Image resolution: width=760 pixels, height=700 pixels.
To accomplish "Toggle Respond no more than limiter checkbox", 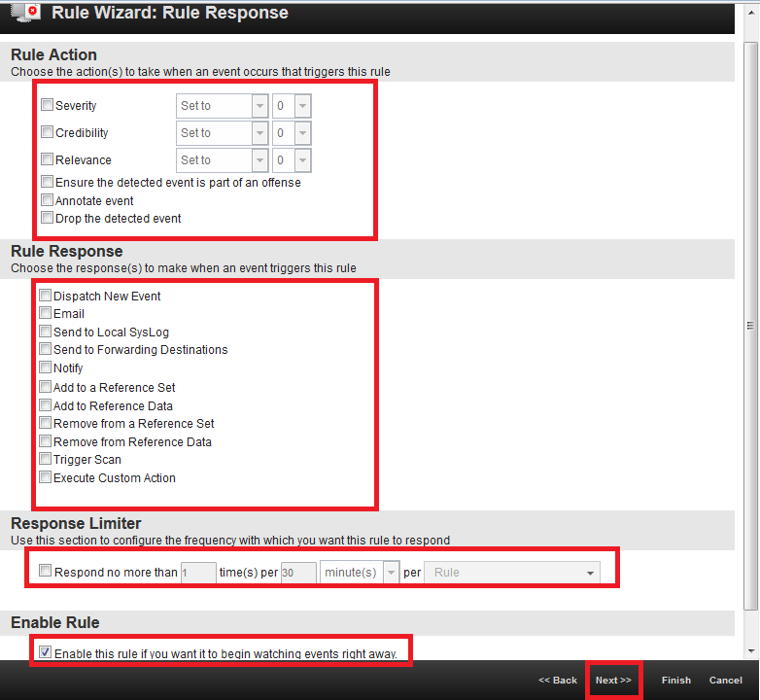I will click(x=45, y=572).
